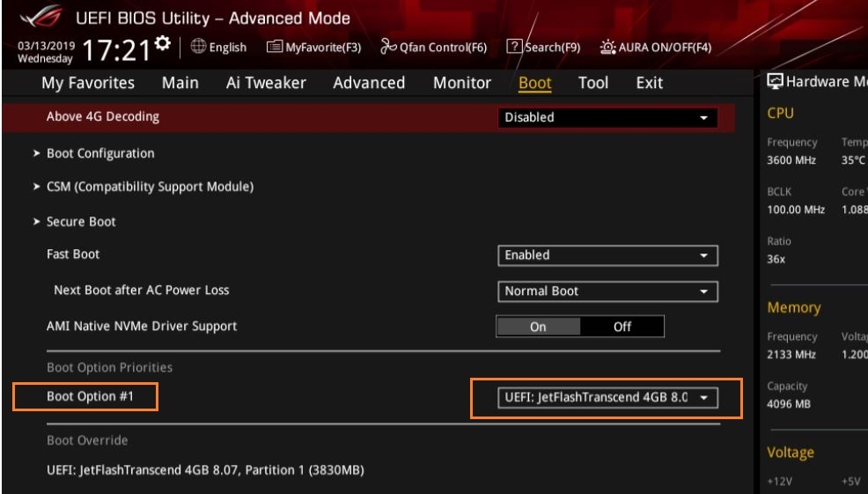
Task: Click the Search(F9) label
Action: pyautogui.click(x=553, y=48)
